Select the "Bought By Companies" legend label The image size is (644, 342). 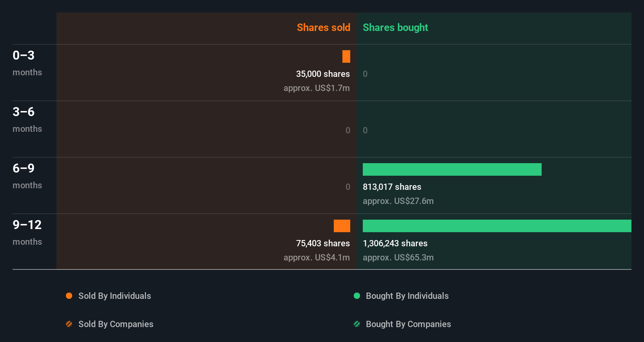click(408, 324)
